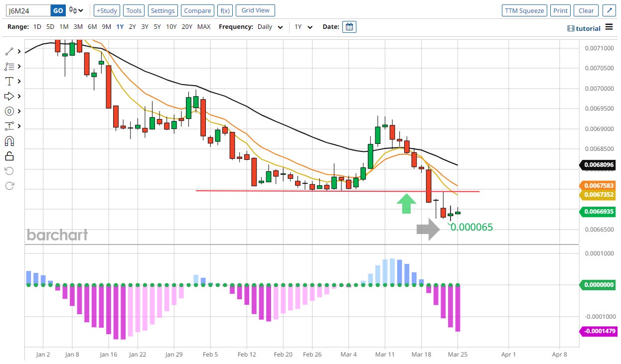Open chart Settings button
Viewport: 621px width, 364px height.
[162, 10]
